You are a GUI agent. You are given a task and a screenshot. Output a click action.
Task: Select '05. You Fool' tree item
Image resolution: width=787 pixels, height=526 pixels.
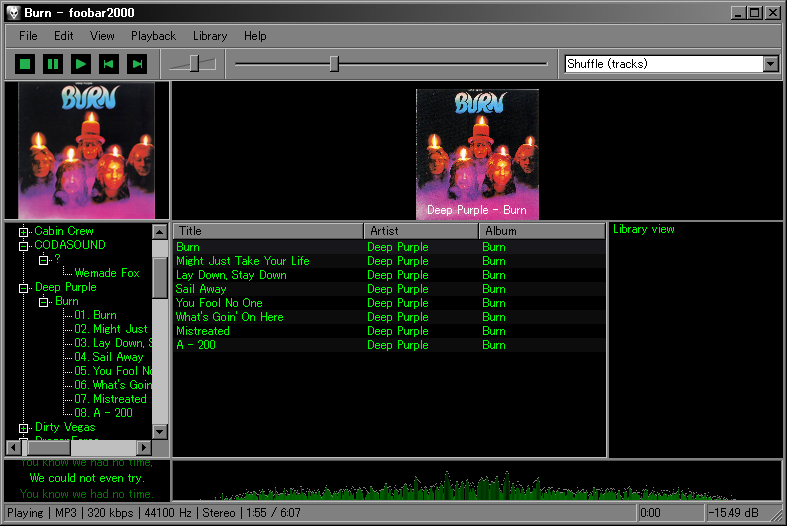click(112, 371)
